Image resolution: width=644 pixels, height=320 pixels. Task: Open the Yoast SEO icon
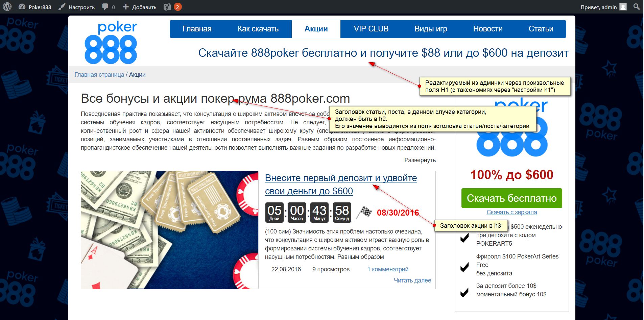point(167,7)
